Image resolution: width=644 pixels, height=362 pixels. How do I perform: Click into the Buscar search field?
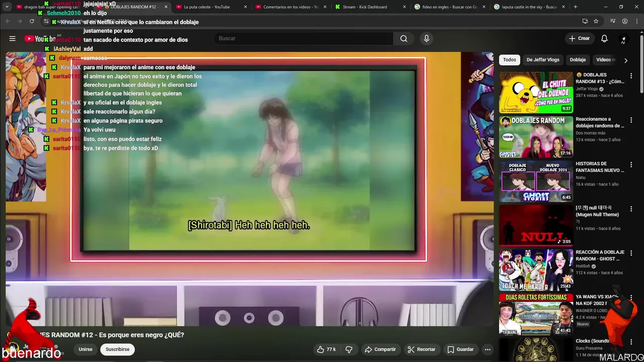(303, 39)
